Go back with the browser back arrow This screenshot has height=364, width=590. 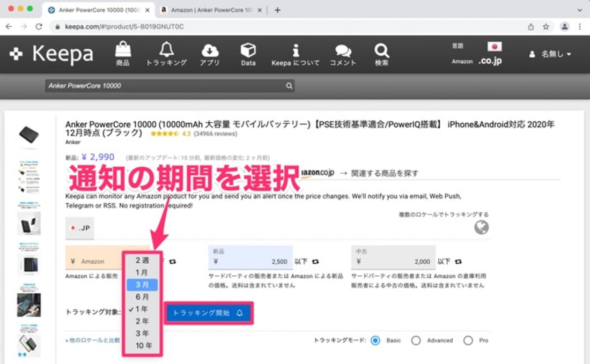(x=9, y=26)
